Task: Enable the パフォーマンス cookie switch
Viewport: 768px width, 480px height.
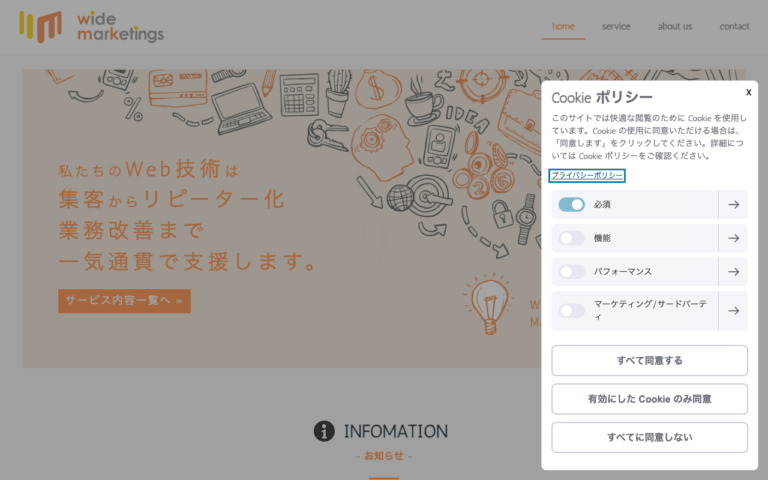Action: (572, 271)
